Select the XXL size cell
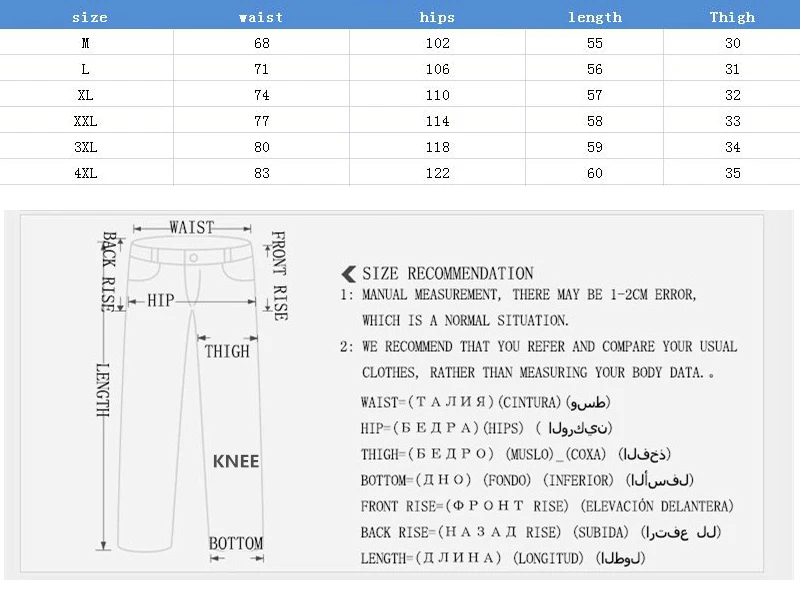800x592 pixels. coord(85,121)
